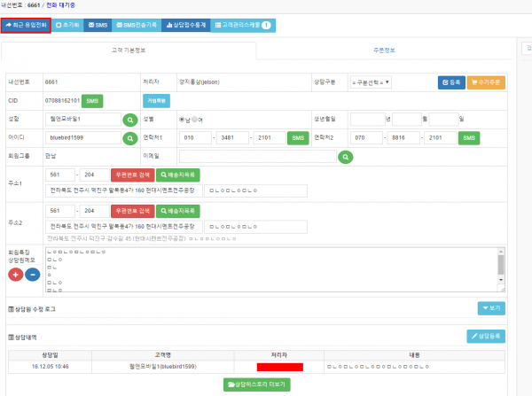Click the birth year input field
The width and height of the screenshot is (532, 396).
pos(372,119)
